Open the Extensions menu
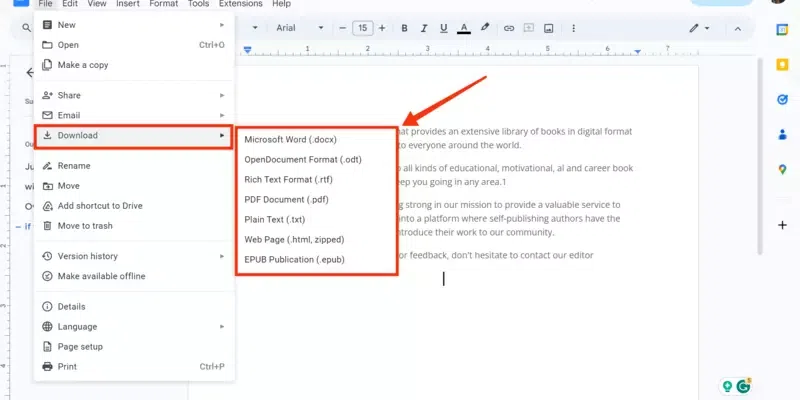 click(242, 4)
